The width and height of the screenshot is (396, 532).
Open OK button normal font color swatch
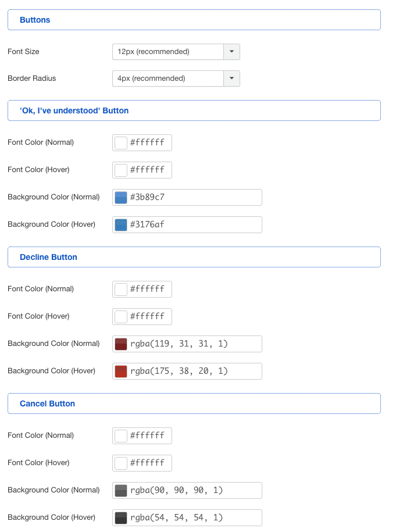click(121, 143)
